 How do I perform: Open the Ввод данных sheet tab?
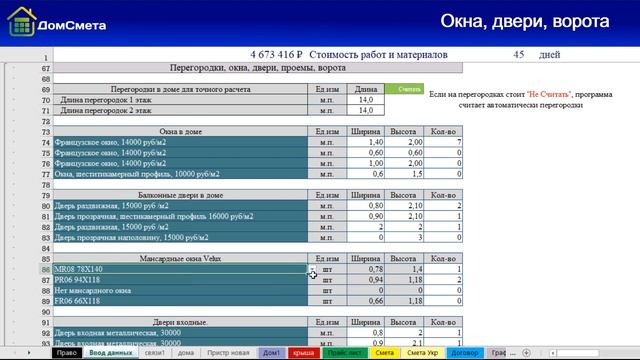coord(111,353)
